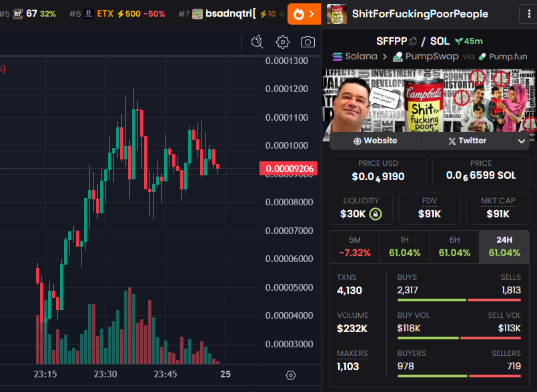The image size is (537, 392).
Task: Click the buys versus sells ratio bar
Action: coord(459,300)
